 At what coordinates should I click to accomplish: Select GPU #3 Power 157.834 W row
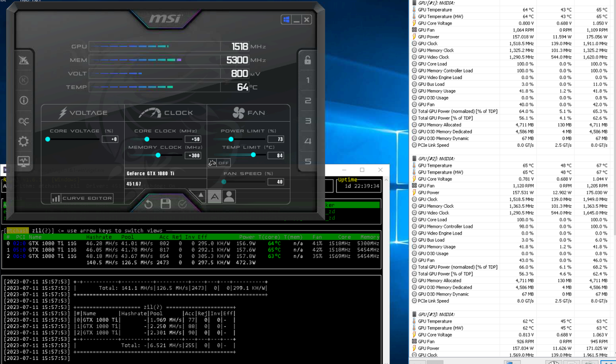click(513, 348)
